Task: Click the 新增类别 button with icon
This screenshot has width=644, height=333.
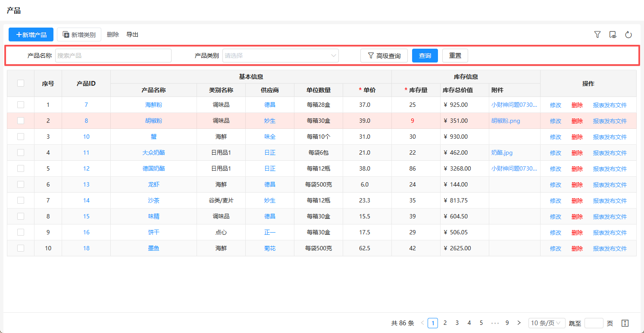Action: click(x=79, y=34)
